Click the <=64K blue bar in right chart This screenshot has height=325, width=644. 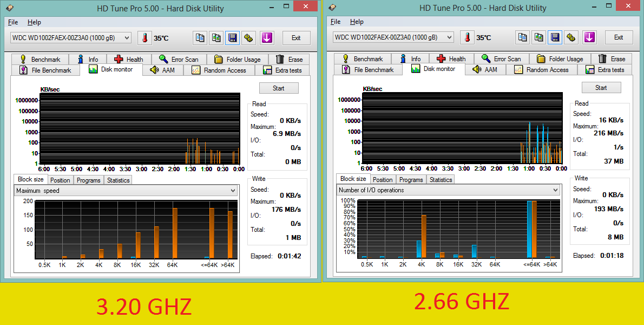(530, 229)
